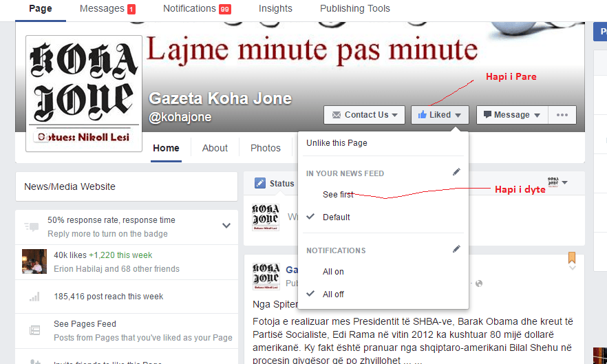Click the Notifications count badge
This screenshot has width=607, height=364.
[224, 10]
